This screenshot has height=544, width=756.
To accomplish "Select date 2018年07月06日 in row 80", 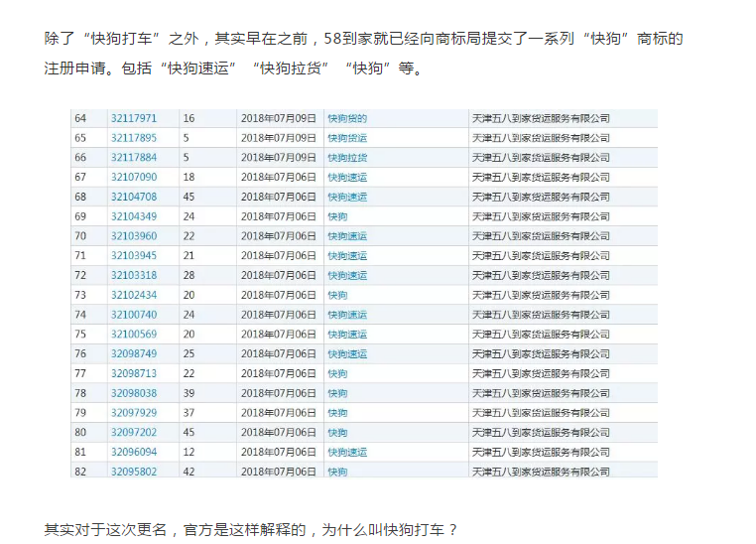I will tap(278, 433).
